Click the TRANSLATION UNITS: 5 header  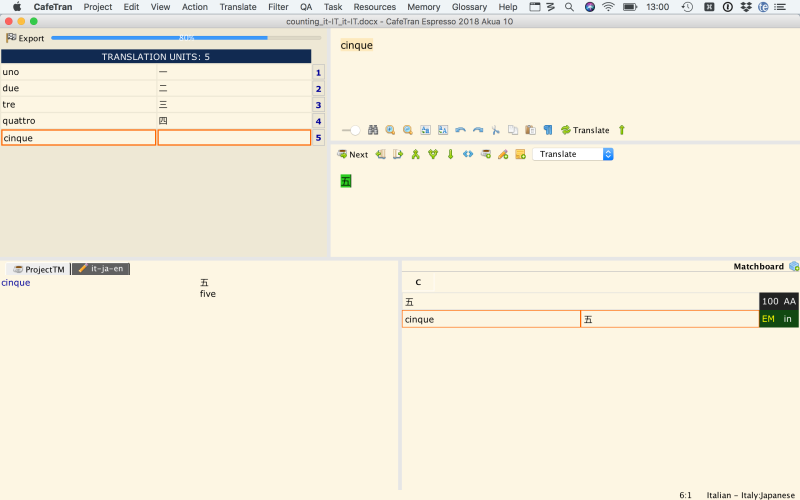(x=156, y=56)
